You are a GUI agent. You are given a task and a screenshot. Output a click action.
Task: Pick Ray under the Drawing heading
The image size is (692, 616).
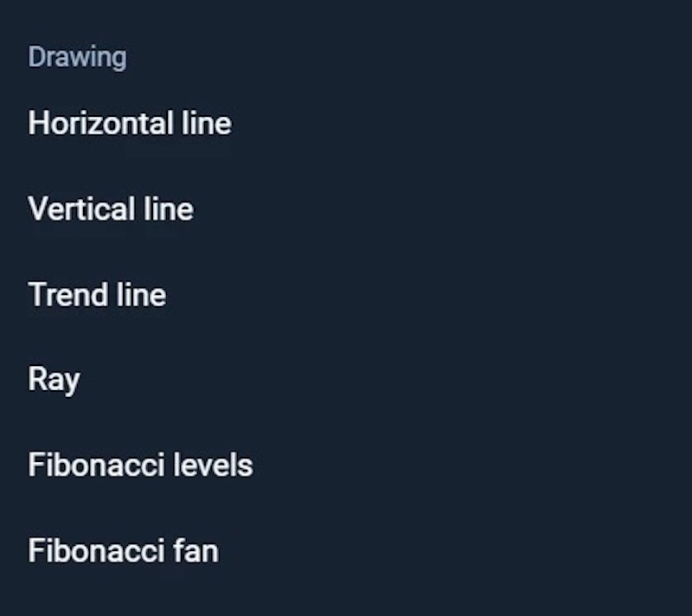[54, 380]
